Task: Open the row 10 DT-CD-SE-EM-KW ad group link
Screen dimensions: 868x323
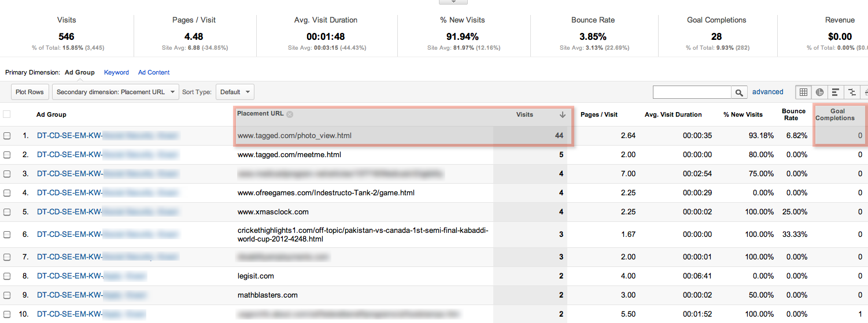Action: coord(91,314)
